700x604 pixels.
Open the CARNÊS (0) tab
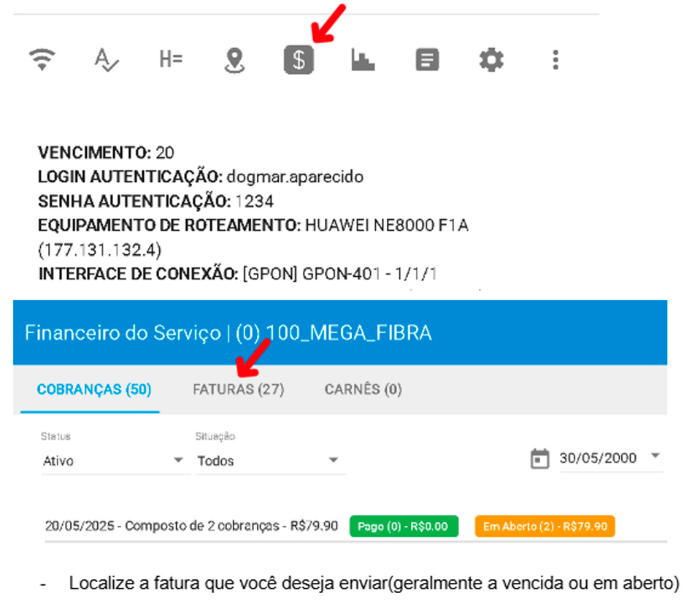coord(363,390)
